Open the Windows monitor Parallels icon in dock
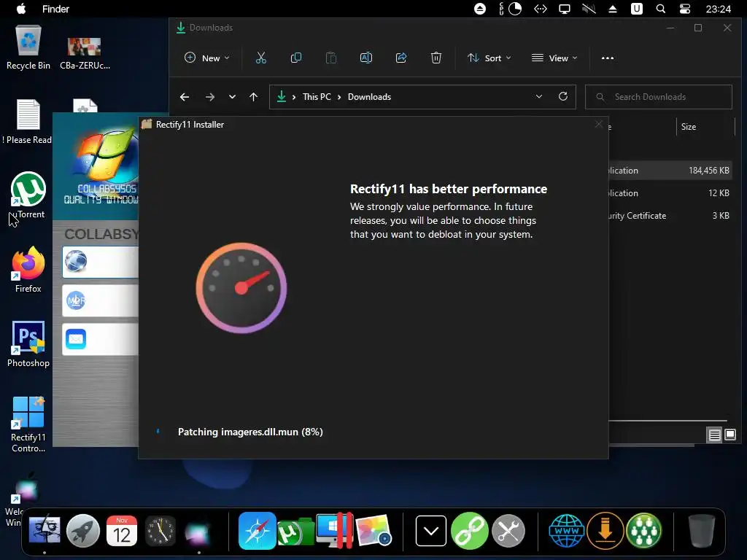Image resolution: width=747 pixels, height=560 pixels. [334, 531]
